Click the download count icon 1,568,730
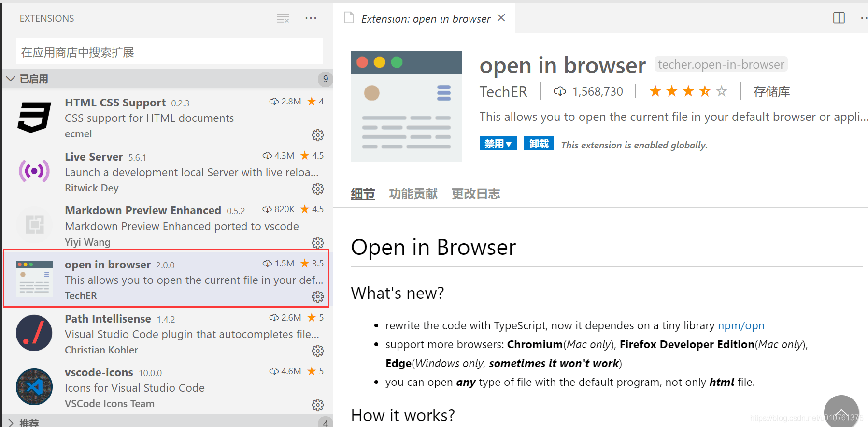The height and width of the screenshot is (427, 868). [560, 91]
